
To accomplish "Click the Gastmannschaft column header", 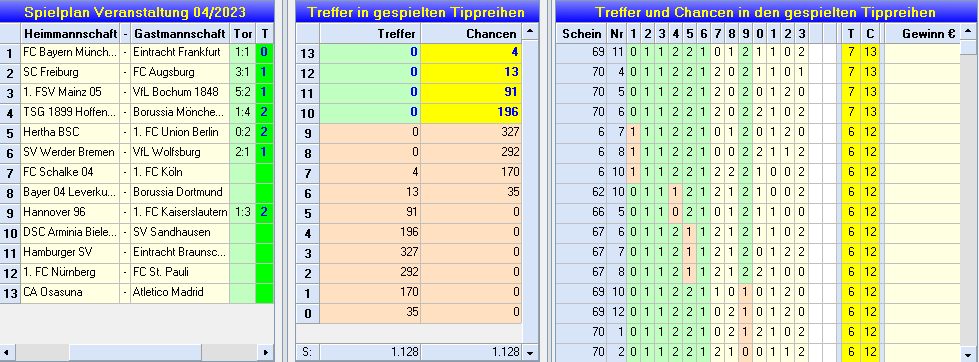I will (180, 33).
